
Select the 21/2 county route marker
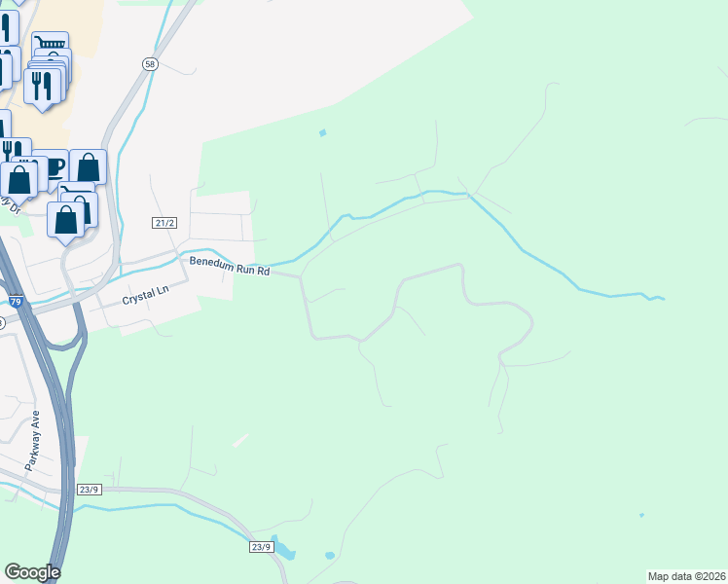(x=164, y=223)
